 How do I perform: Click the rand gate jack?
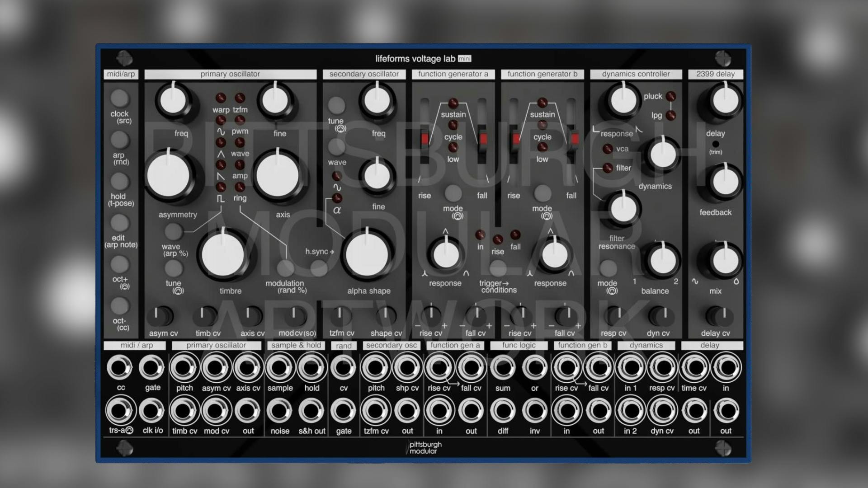pos(344,411)
